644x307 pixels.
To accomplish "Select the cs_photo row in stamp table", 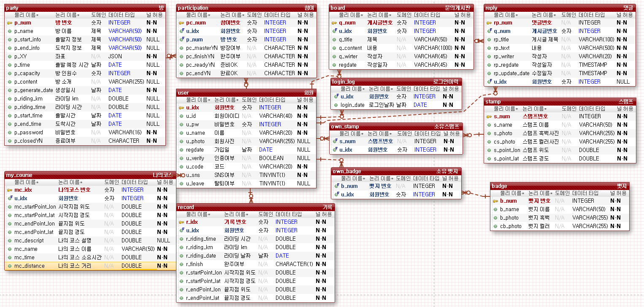I will 560,141.
